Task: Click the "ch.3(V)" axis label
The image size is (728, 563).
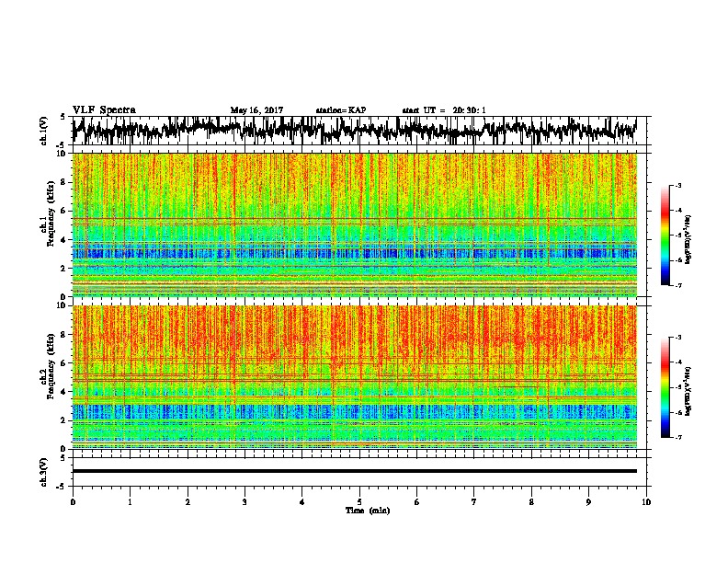Action: (x=44, y=472)
